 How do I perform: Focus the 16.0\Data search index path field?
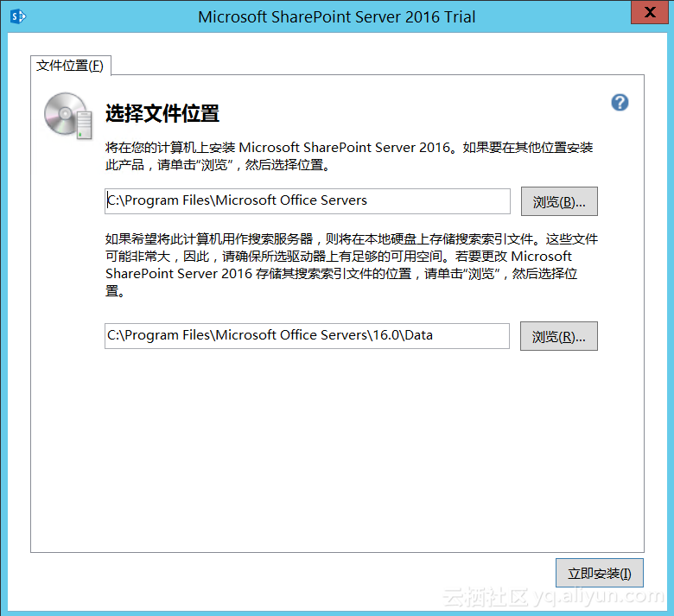click(307, 336)
